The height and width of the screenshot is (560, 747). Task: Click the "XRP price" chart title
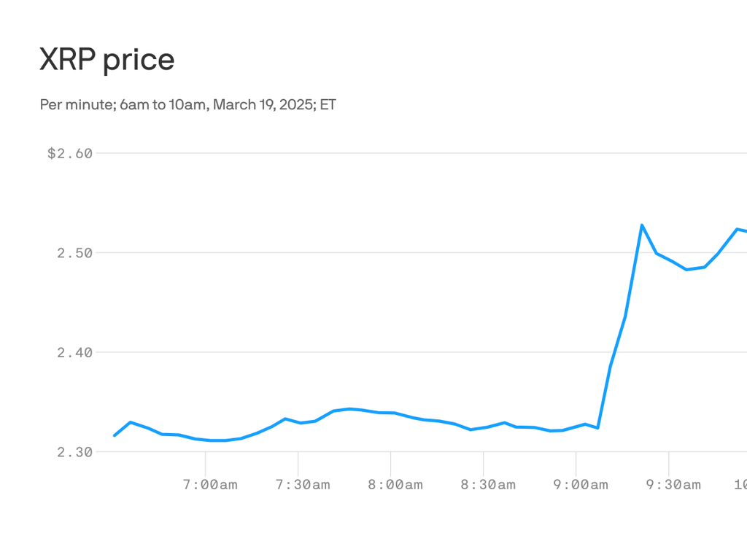coord(107,60)
